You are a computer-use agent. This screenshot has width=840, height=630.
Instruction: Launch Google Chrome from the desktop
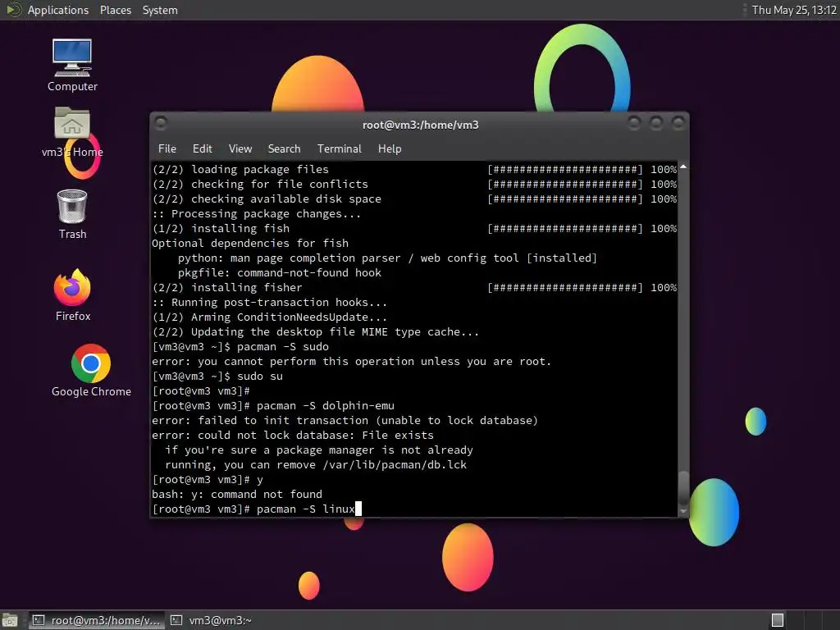pyautogui.click(x=91, y=370)
